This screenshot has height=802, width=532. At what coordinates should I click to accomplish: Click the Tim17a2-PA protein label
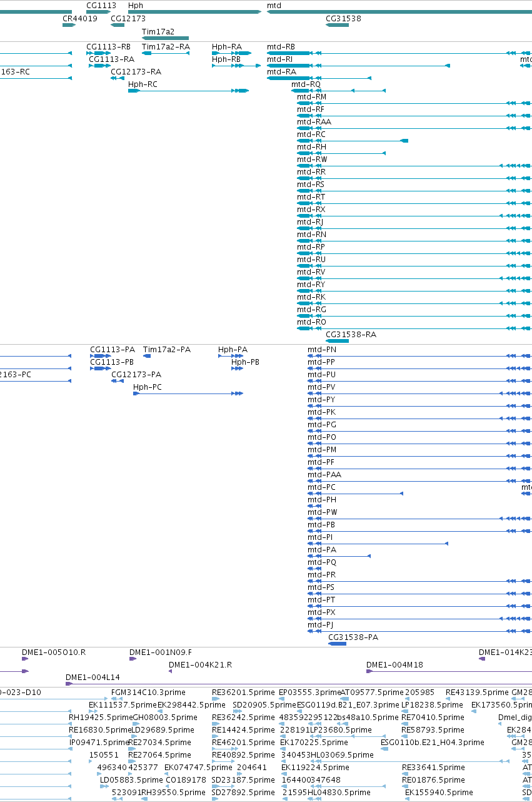click(x=167, y=350)
